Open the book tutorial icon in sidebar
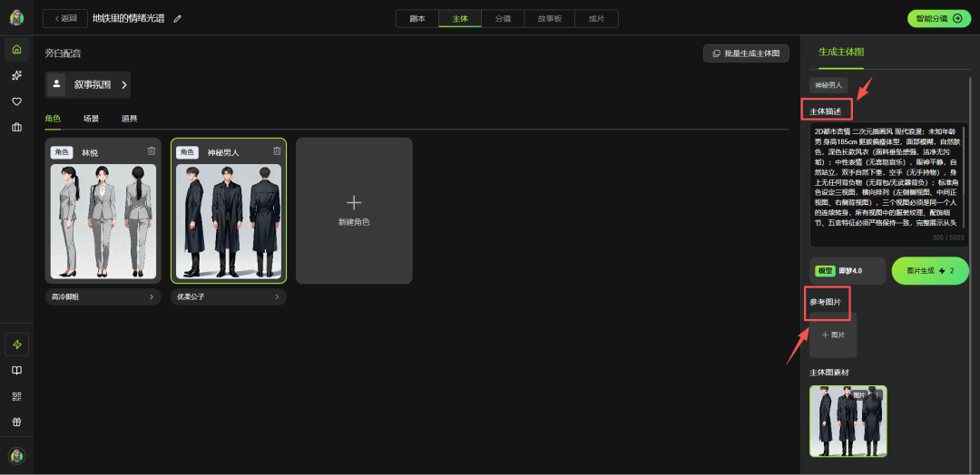 (16, 371)
